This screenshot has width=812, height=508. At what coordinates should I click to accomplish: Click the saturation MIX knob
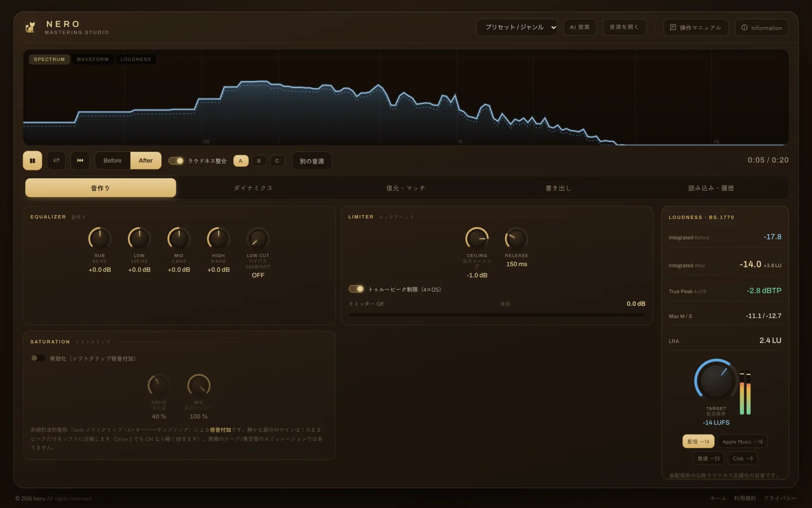(x=198, y=385)
